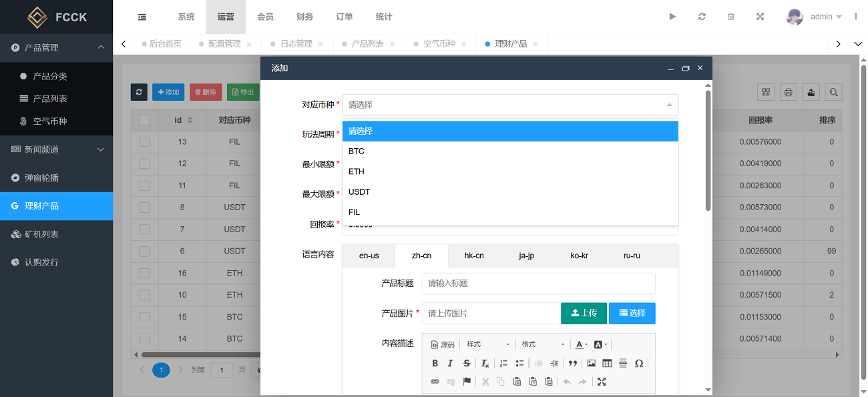The image size is (868, 397).
Task: Click the numbered list icon in the editor
Action: coord(503,364)
